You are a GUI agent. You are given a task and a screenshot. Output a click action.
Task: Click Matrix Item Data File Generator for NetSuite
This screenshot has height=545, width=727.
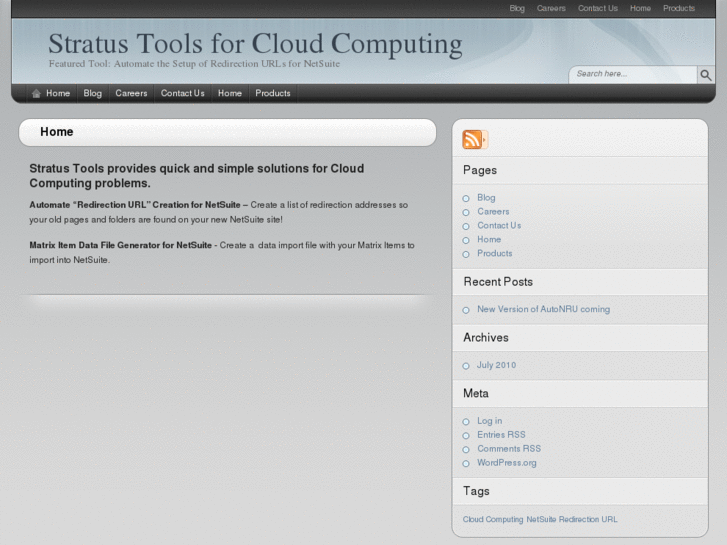click(121, 245)
